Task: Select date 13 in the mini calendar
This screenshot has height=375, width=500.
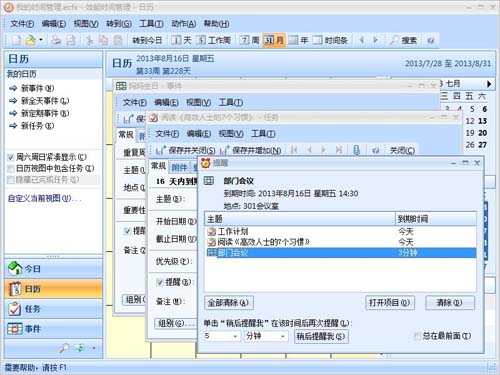Action: point(482,121)
